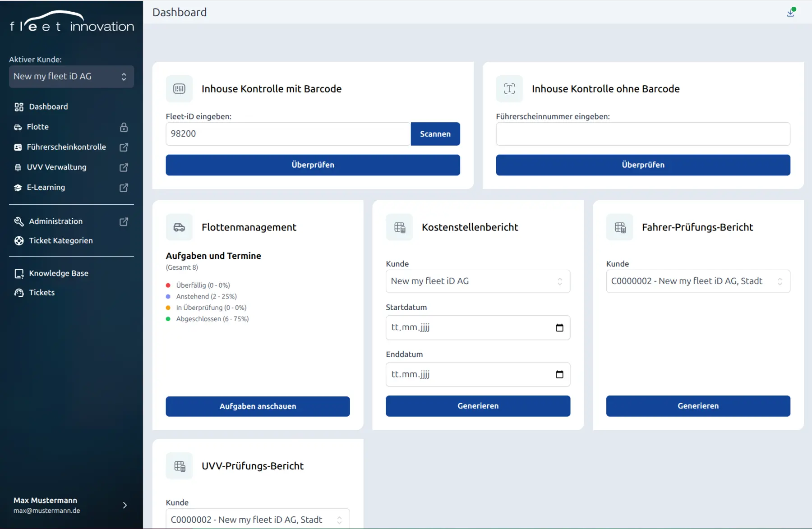Click Überprüfen under Fleet-iD field
This screenshot has width=812, height=529.
[313, 165]
